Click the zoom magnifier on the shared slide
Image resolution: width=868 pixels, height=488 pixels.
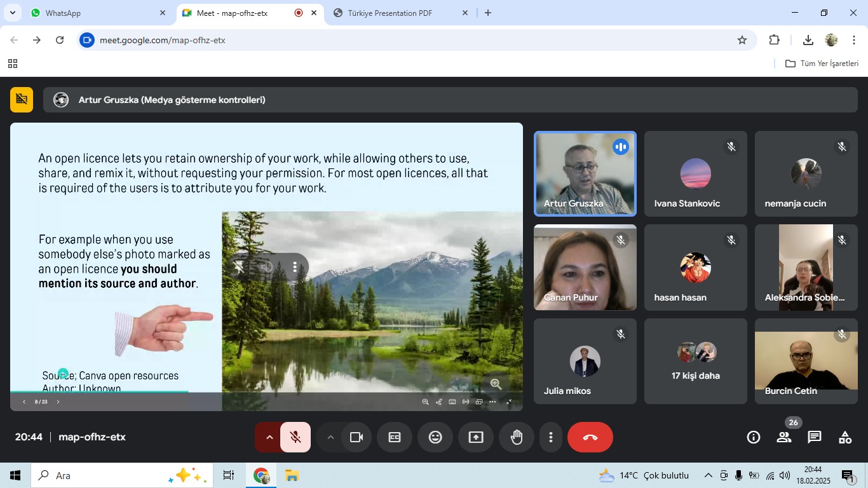click(x=496, y=384)
